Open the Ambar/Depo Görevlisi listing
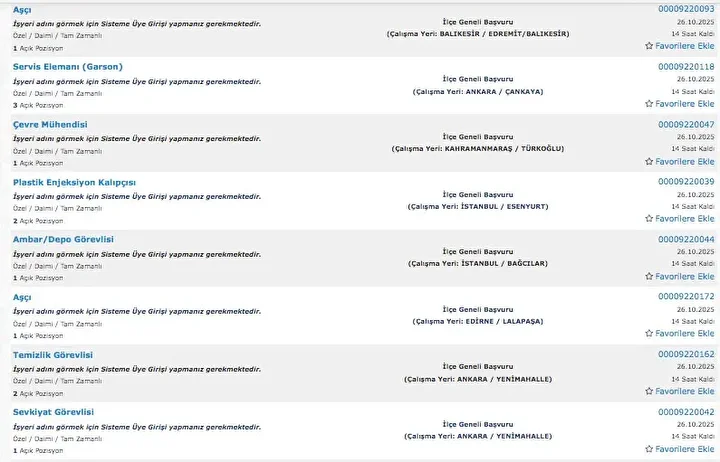Viewport: 720px width, 462px height. pos(63,240)
